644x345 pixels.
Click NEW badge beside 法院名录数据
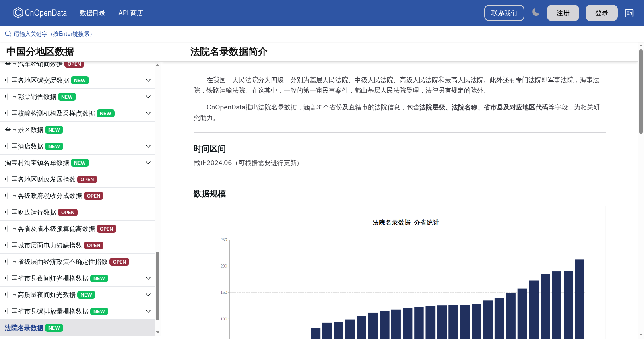pyautogui.click(x=54, y=328)
